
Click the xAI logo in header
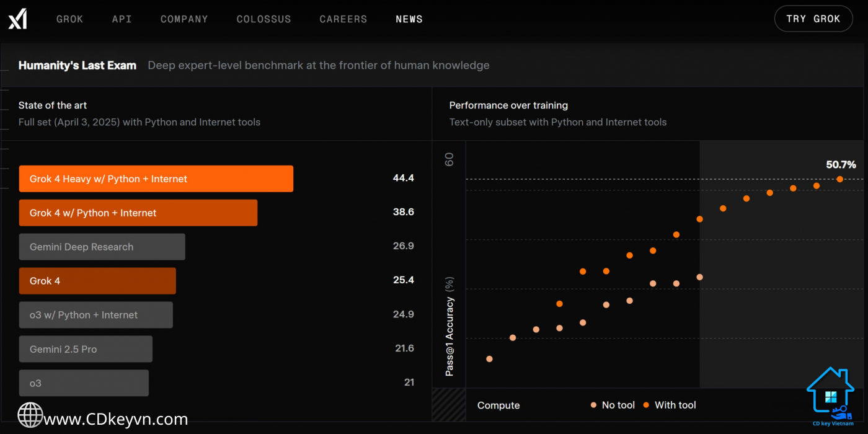click(17, 19)
